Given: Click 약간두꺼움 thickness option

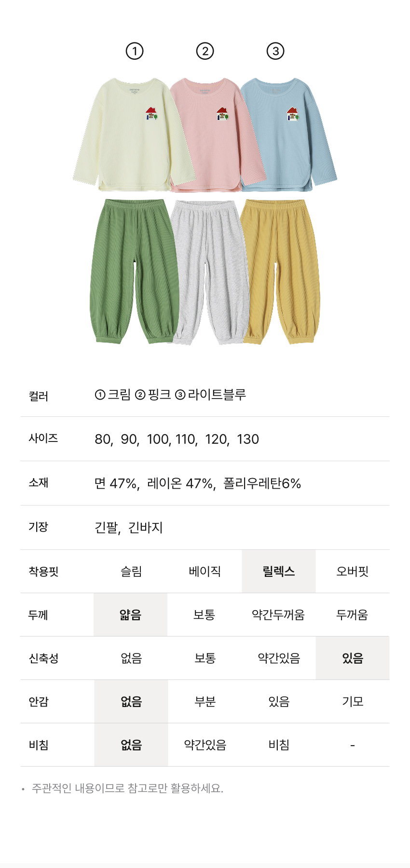Looking at the screenshot, I should [x=278, y=615].
